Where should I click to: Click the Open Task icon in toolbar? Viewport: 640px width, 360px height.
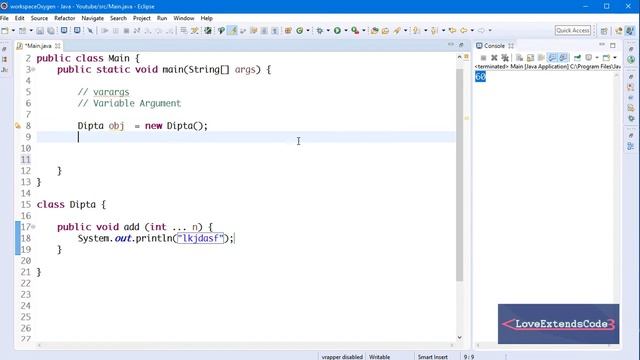[x=385, y=31]
